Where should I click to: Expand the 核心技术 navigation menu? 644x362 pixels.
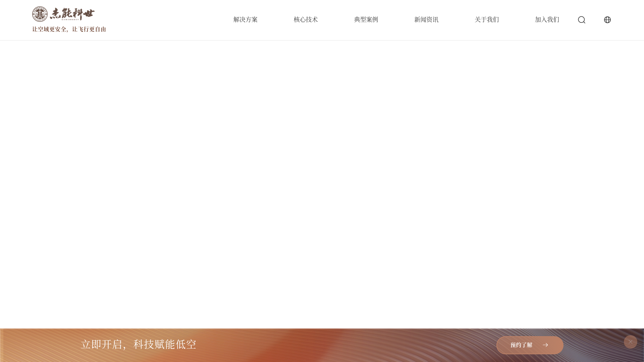click(x=306, y=20)
